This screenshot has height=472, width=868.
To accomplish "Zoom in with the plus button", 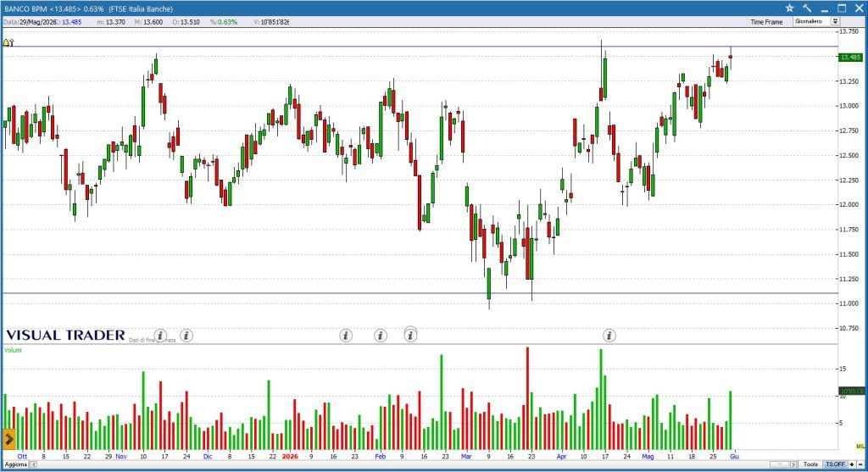I will coord(852,464).
